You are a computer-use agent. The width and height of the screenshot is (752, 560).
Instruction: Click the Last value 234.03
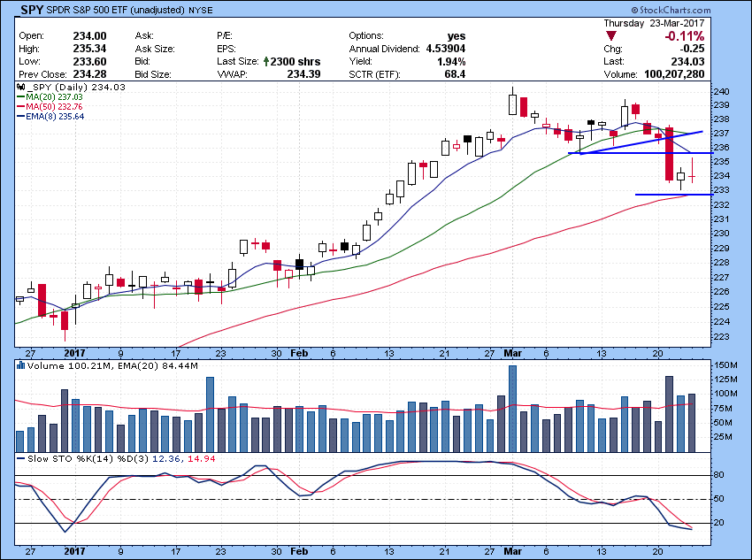pyautogui.click(x=687, y=61)
